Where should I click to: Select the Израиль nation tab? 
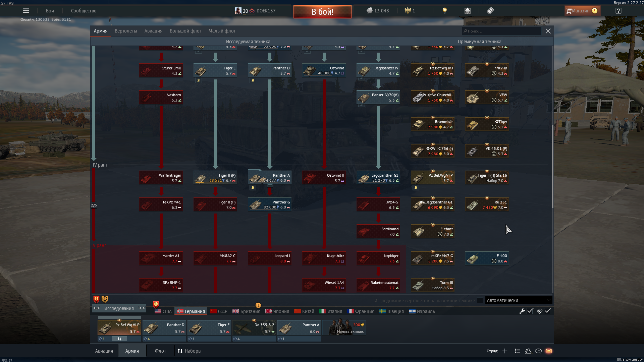pos(422,311)
